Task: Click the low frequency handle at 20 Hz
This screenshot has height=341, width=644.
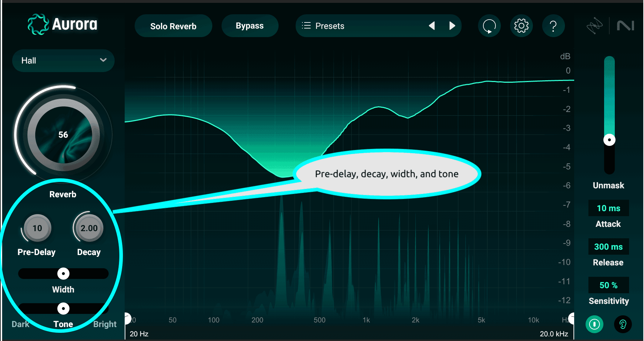Action: [128, 318]
